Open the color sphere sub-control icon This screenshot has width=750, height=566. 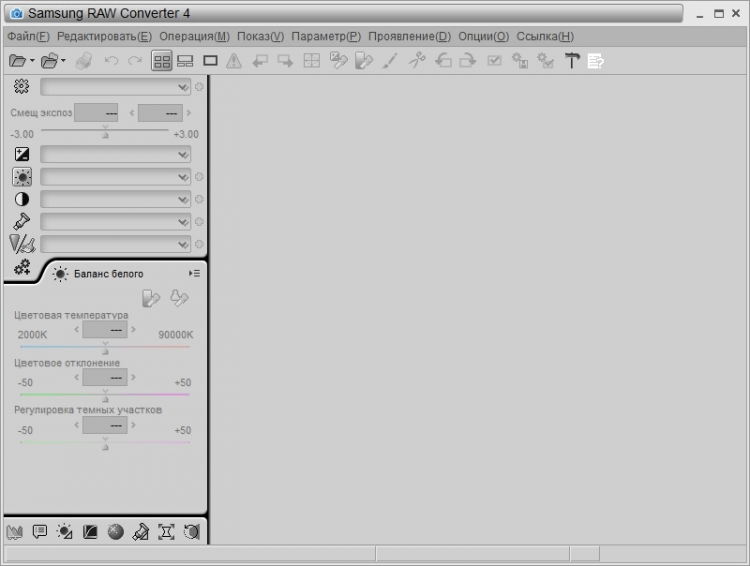[115, 532]
